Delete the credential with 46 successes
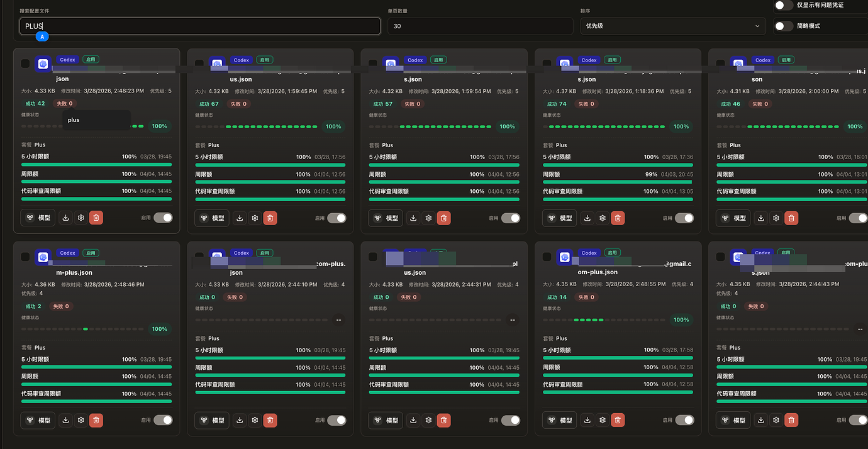868x449 pixels. (x=791, y=218)
